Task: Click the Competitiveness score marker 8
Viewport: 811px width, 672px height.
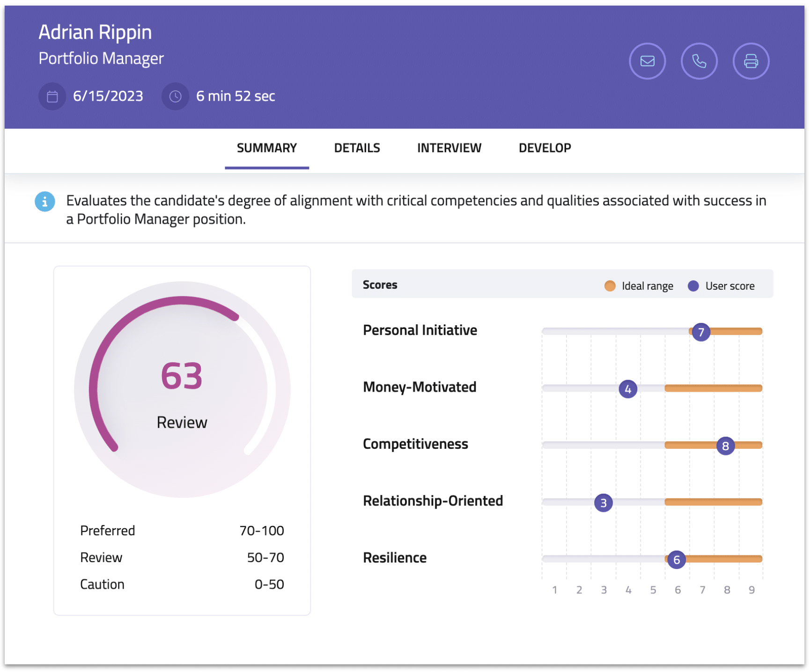Action: (x=725, y=446)
